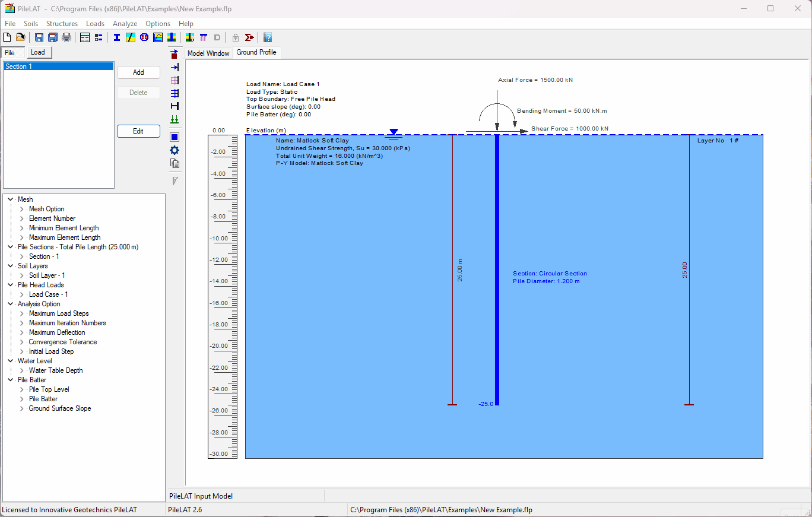Open the settings gear in side toolbar
Image resolution: width=812 pixels, height=517 pixels.
174,150
